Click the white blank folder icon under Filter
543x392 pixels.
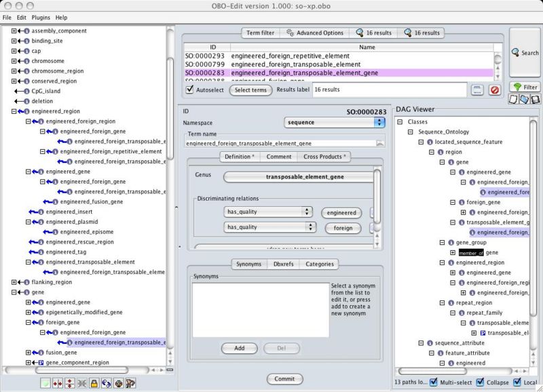[513, 99]
